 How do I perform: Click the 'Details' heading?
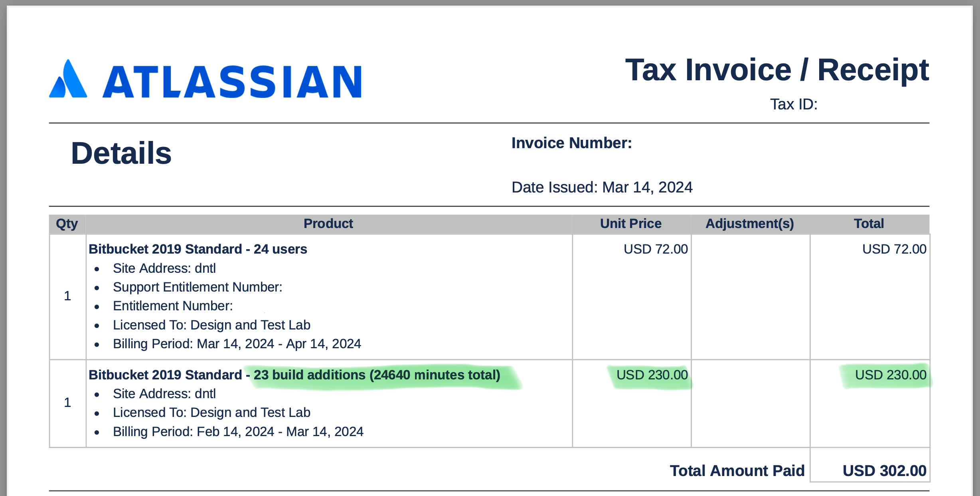(121, 153)
